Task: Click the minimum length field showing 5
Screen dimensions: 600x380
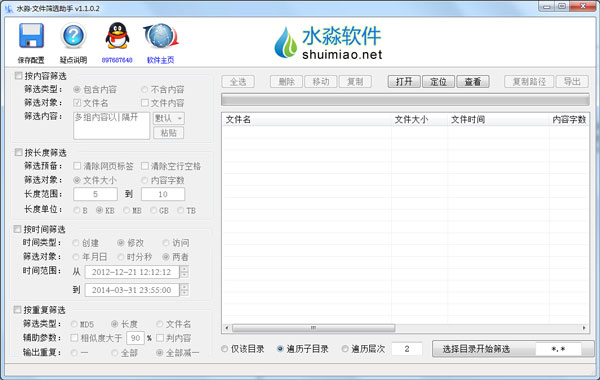Action: [x=95, y=194]
